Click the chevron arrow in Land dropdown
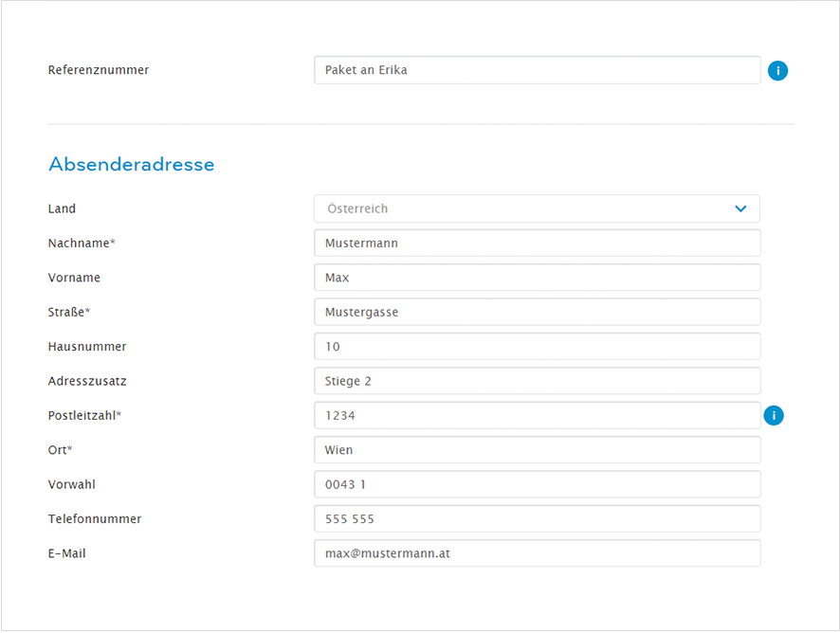The width and height of the screenshot is (840, 633). pyautogui.click(x=740, y=208)
